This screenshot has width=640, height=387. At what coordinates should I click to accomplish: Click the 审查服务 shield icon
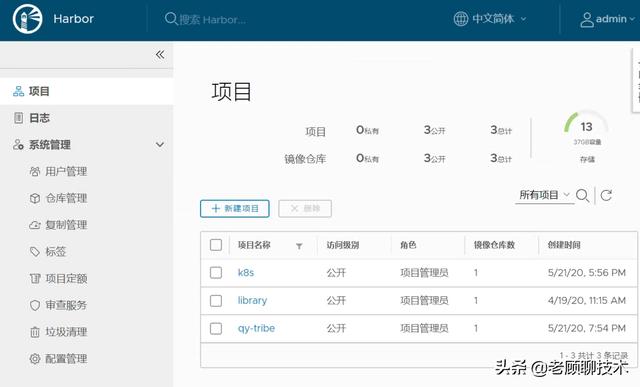click(35, 305)
